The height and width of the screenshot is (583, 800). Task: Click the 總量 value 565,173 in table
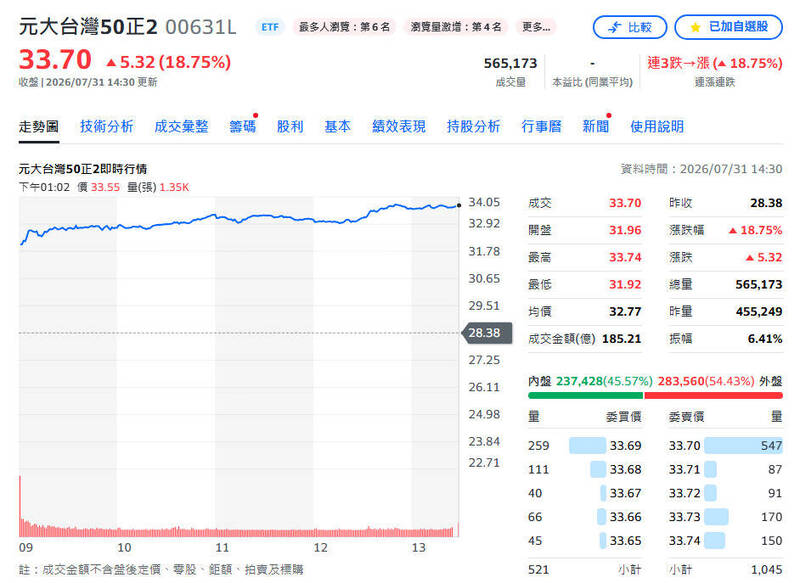759,284
